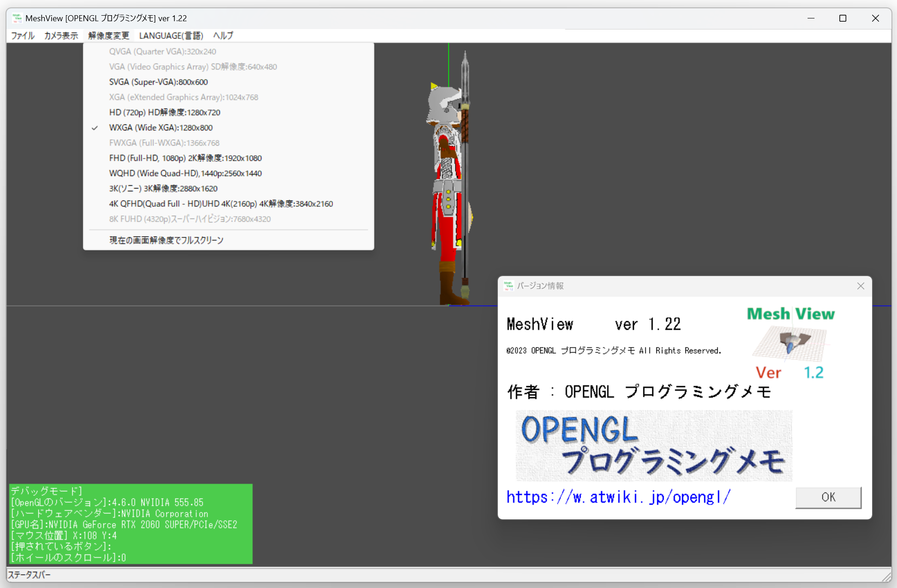Choose 現在の画面解像度でフルスクリーン option
Screen dimensions: 897x588
click(x=166, y=240)
